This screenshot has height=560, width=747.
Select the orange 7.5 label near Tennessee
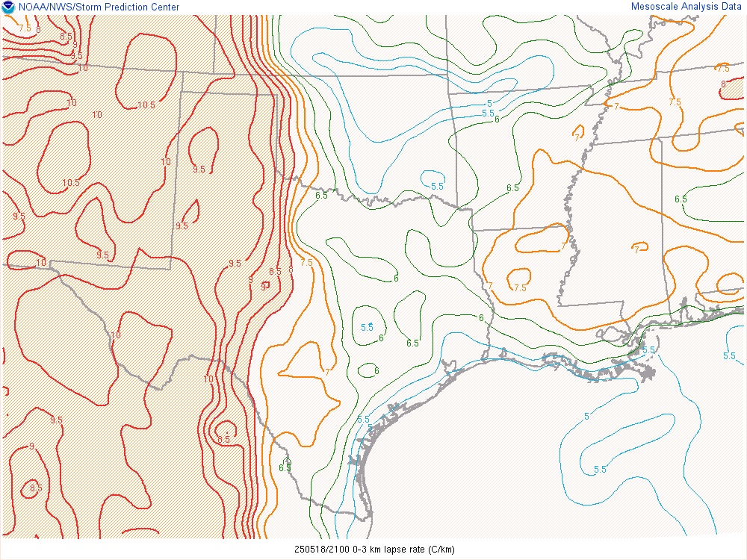[675, 102]
